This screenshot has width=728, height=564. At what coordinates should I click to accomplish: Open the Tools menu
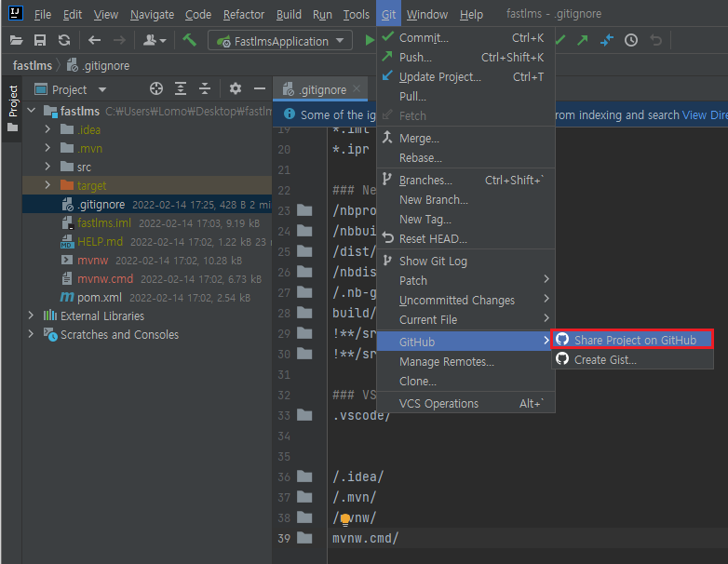click(x=357, y=15)
